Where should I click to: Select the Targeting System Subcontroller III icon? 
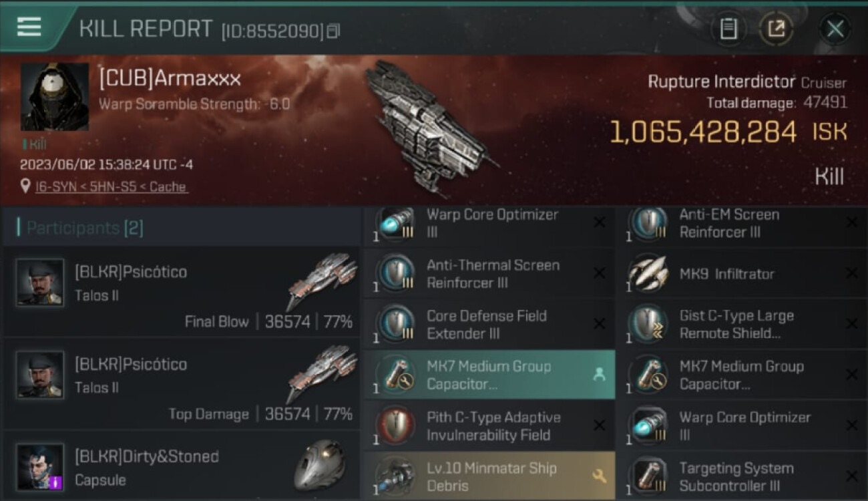tap(648, 476)
